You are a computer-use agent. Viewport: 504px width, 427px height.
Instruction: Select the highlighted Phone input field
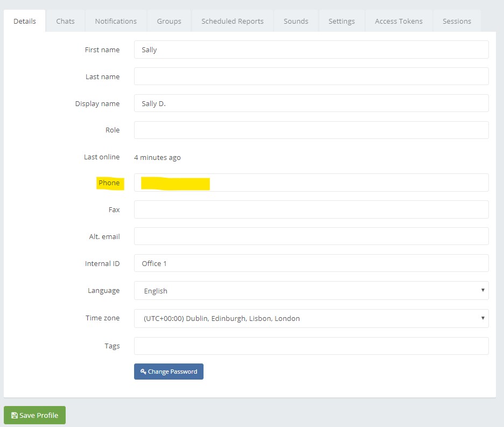[x=311, y=183]
